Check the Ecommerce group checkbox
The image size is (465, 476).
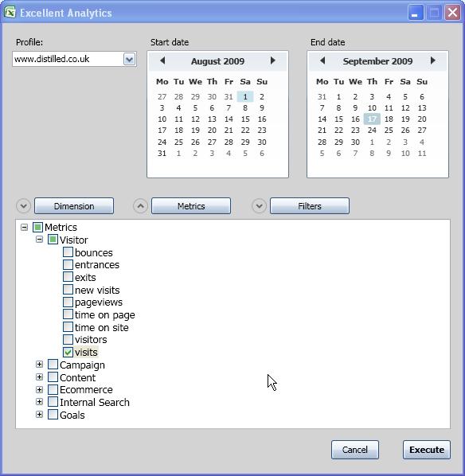tap(53, 389)
